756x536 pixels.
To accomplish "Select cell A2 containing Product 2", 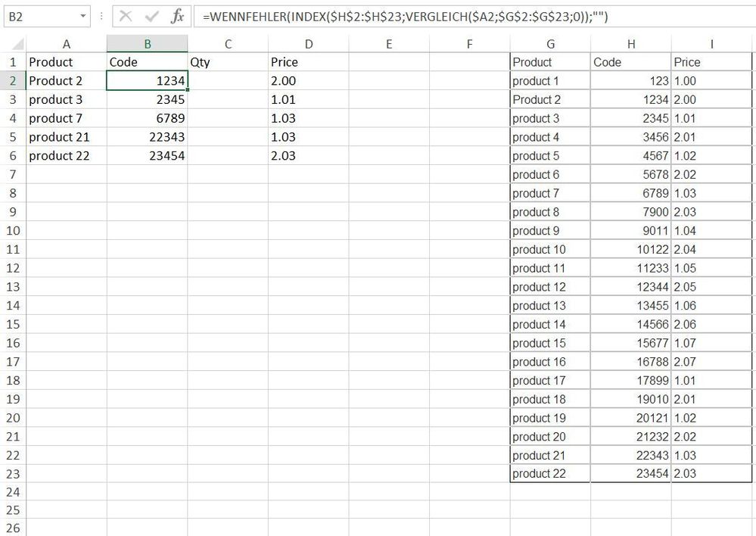I will (x=66, y=81).
